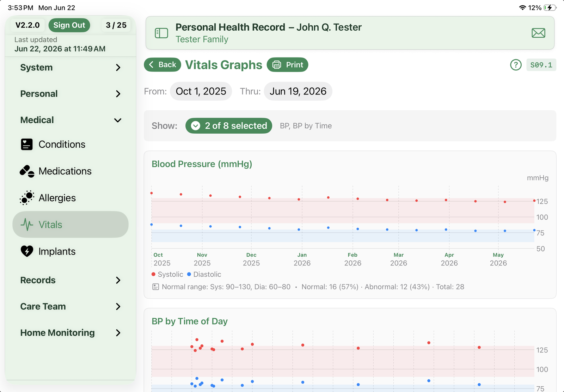Viewport: 564px width, 392px height.
Task: Click the Vitals Graphs page heading
Action: click(x=224, y=65)
